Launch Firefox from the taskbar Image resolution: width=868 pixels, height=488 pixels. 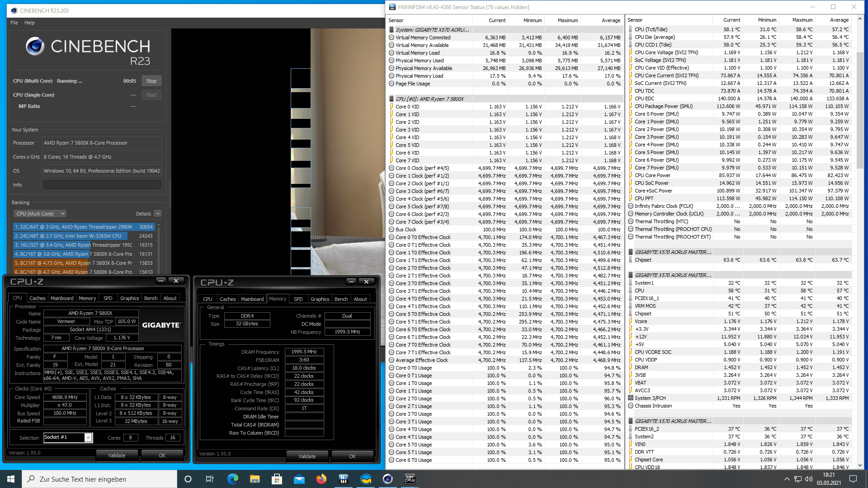point(321,479)
